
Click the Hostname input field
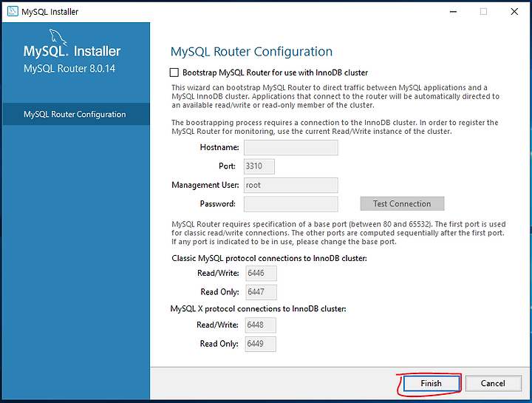pyautogui.click(x=291, y=148)
